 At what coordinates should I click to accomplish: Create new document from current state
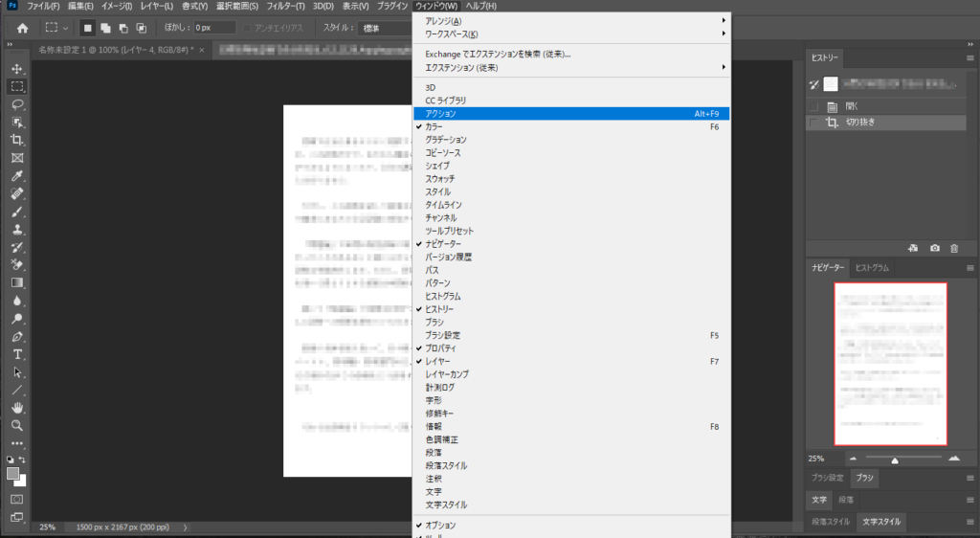[913, 248]
